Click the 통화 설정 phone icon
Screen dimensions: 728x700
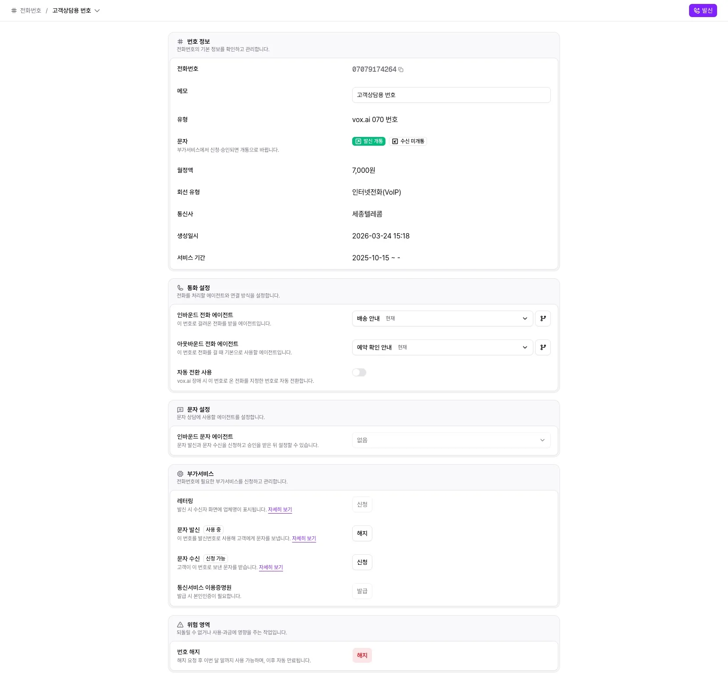(180, 288)
